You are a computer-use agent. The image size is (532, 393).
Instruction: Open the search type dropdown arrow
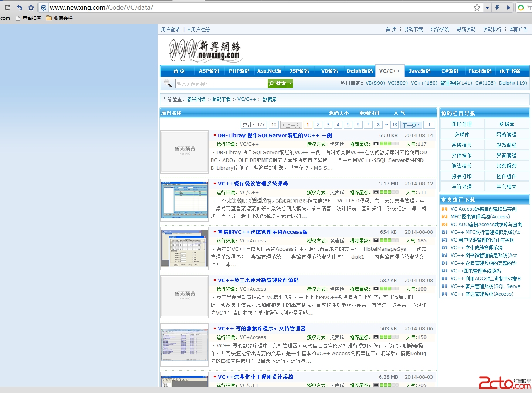(290, 83)
